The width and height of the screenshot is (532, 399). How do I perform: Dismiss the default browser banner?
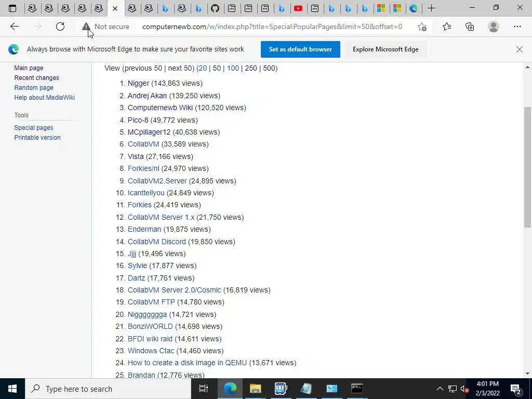coord(519,49)
